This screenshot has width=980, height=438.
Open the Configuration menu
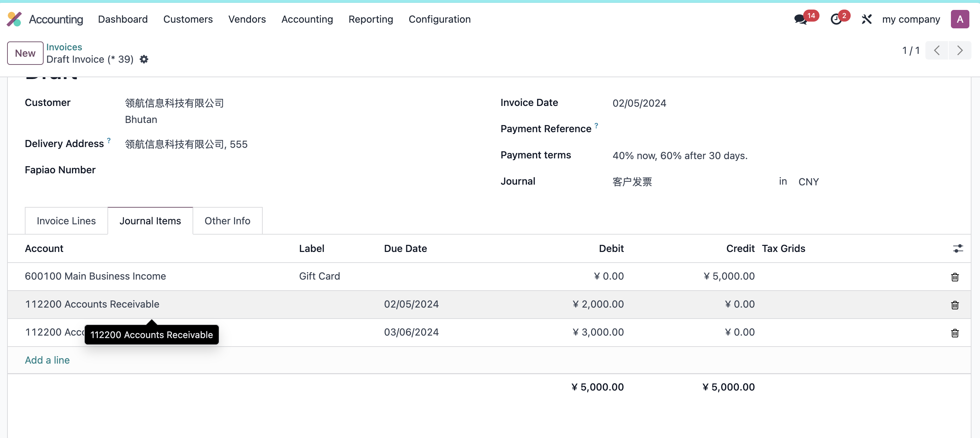click(439, 19)
